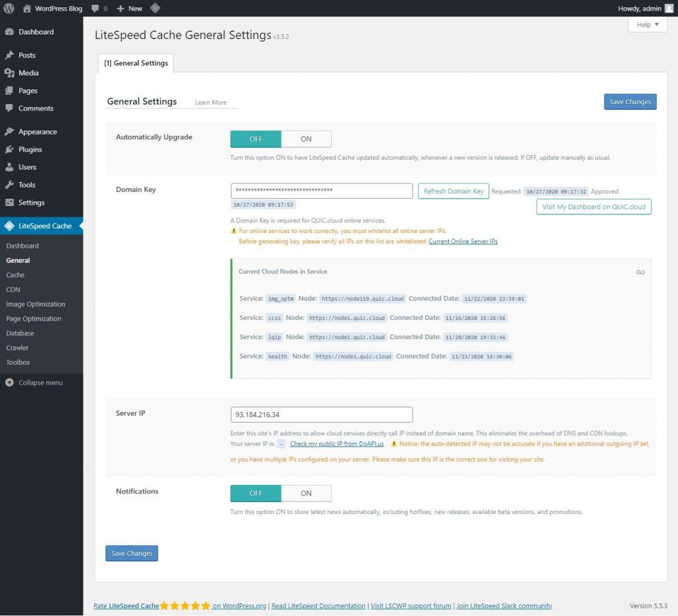Image resolution: width=678 pixels, height=616 pixels.
Task: Click the WordPress logo icon
Action: coord(9,8)
